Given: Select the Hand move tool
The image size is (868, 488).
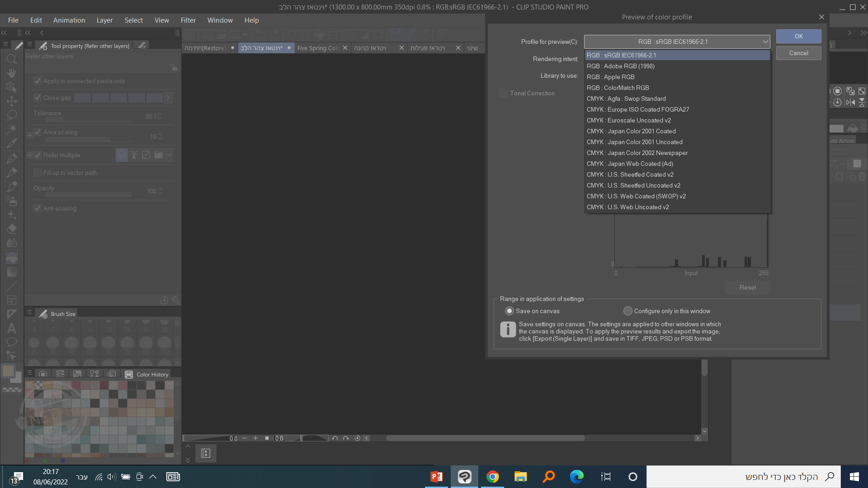Looking at the screenshot, I should 12,73.
